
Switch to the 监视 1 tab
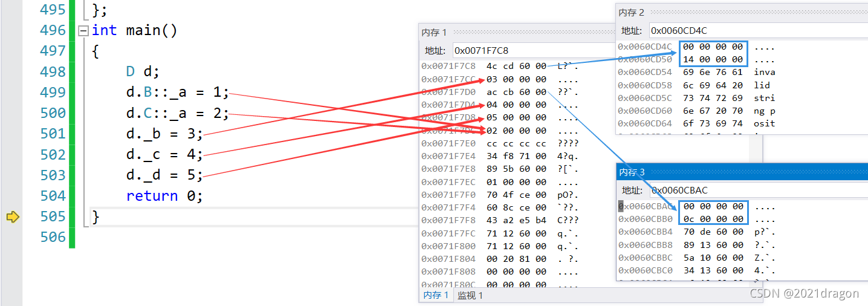point(470,295)
